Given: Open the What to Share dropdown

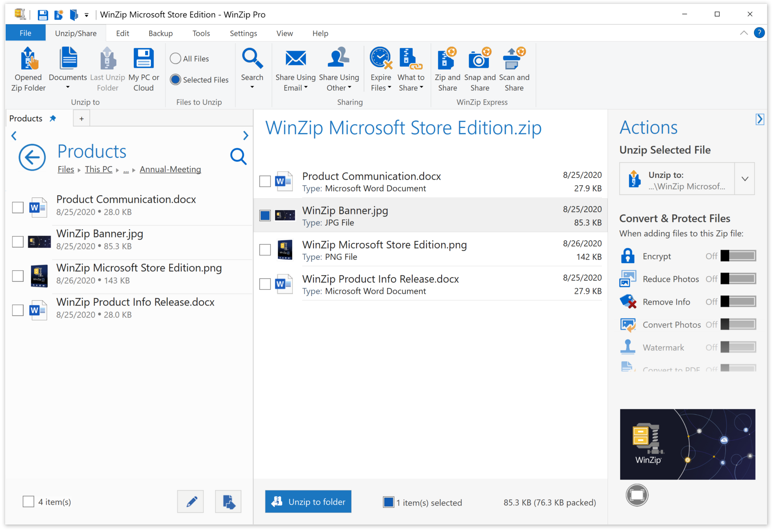Looking at the screenshot, I should (x=421, y=87).
